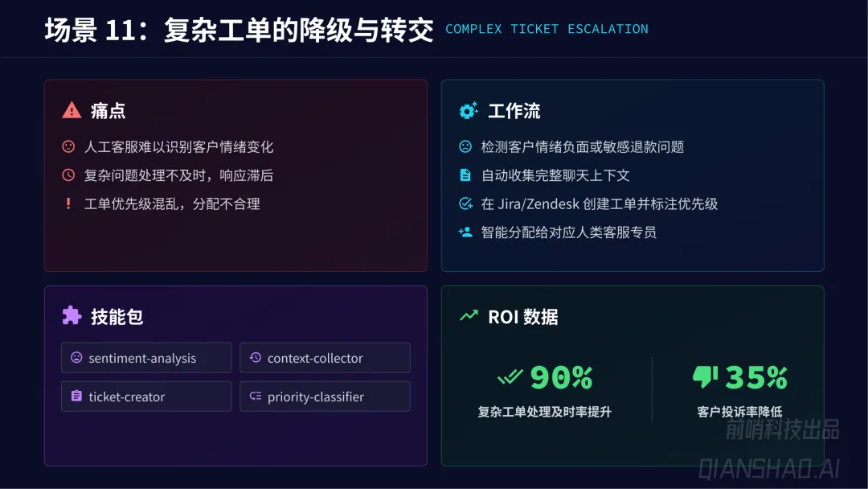Click the double checkmark icon near 90%
This screenshot has width=868, height=489.
pyautogui.click(x=510, y=376)
